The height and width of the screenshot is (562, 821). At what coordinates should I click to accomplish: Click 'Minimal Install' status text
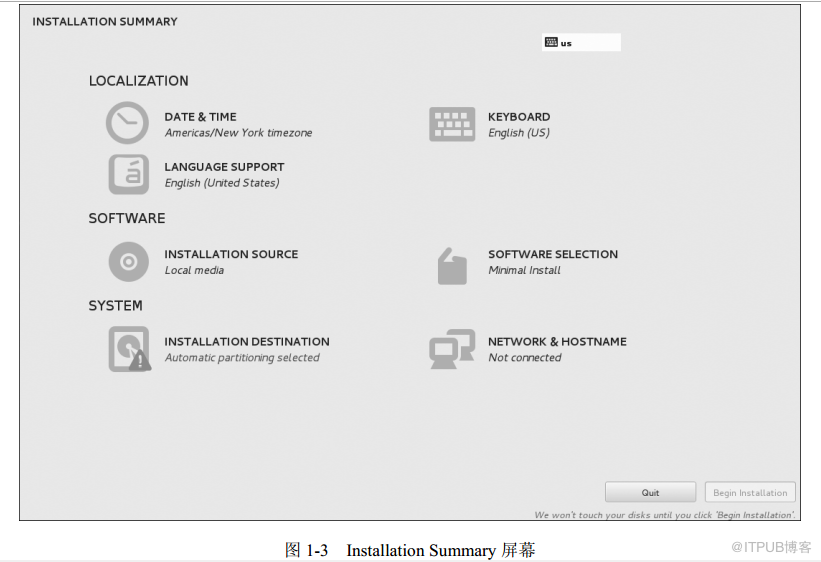pos(524,270)
